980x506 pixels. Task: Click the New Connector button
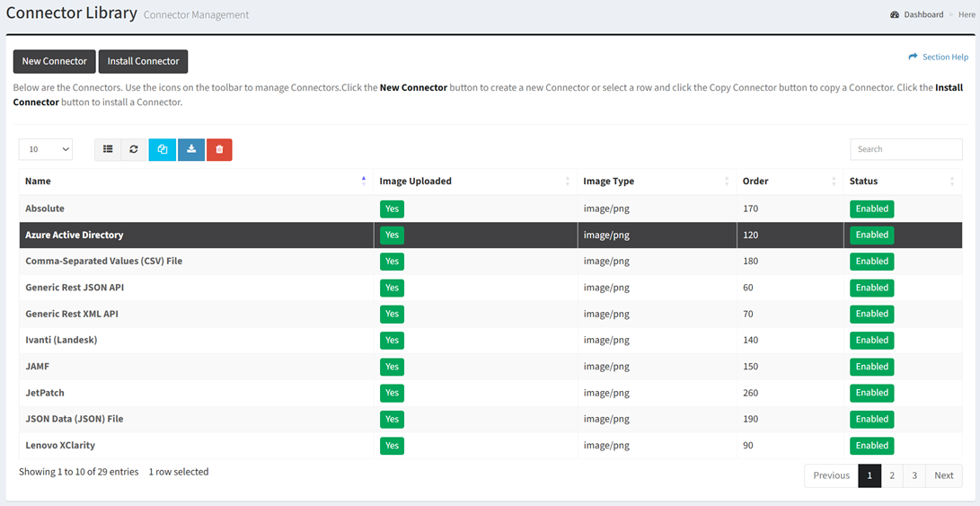point(55,61)
